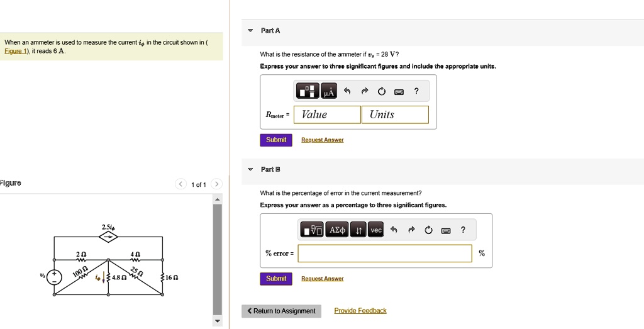Click the % error input field
Screen dimensions: 644x329
click(384, 254)
